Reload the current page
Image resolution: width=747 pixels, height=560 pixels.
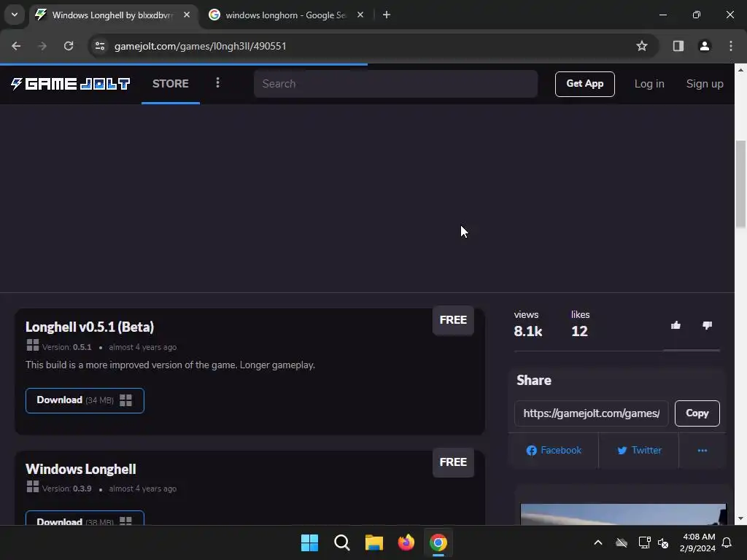pos(69,46)
